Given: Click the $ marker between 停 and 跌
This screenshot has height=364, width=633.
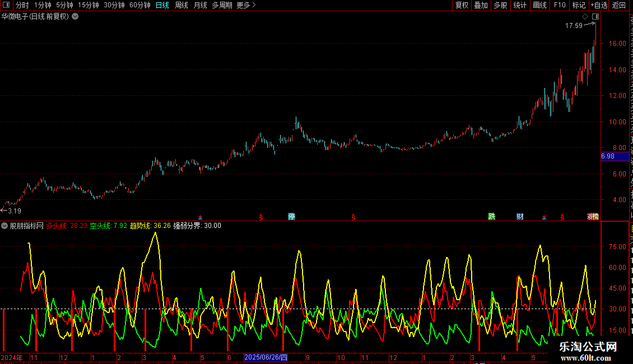Looking at the screenshot, I should pos(353,217).
